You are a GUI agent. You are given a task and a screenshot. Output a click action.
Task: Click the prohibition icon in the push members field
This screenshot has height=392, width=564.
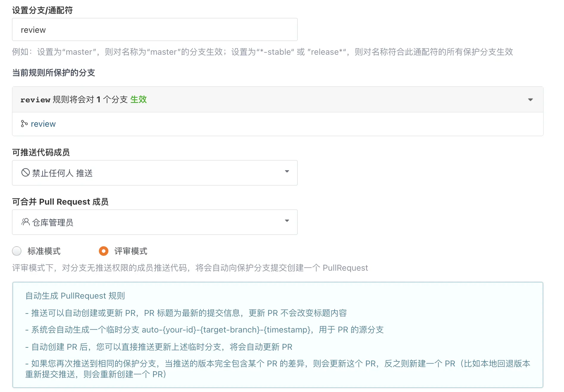click(x=26, y=173)
